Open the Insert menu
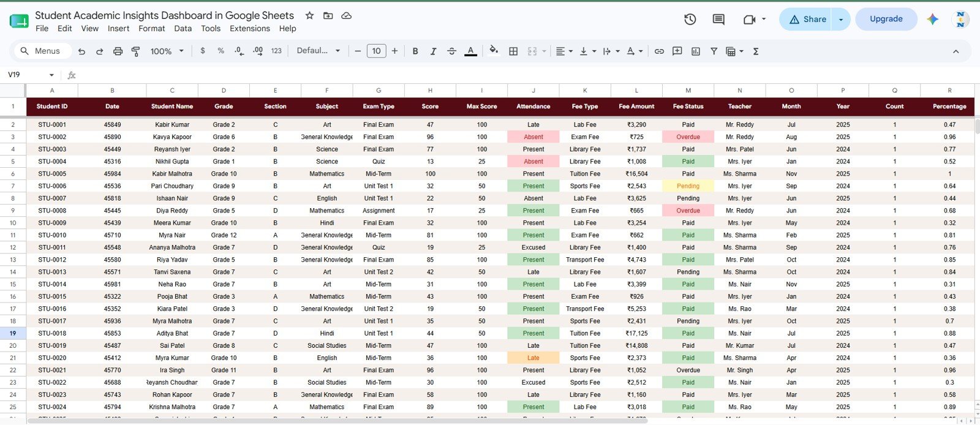This screenshot has height=425, width=980. point(118,28)
